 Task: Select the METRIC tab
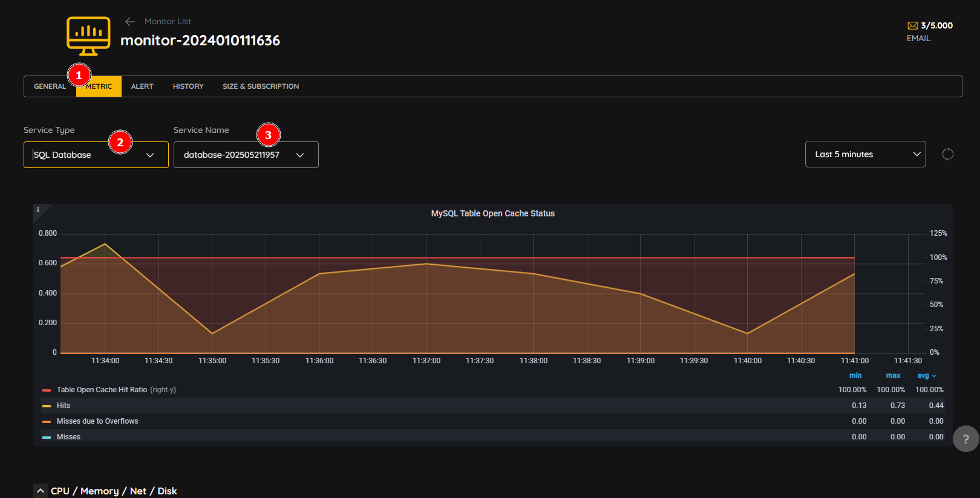[x=99, y=86]
